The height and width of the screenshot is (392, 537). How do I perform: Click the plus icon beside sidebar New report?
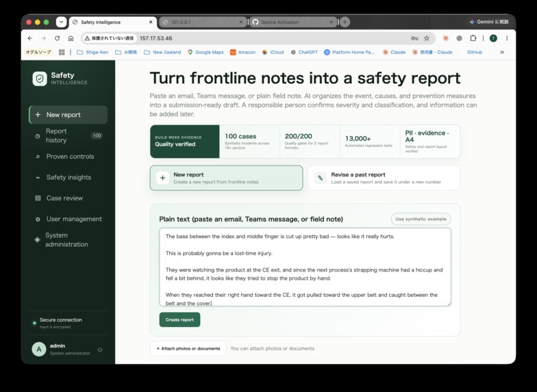38,115
